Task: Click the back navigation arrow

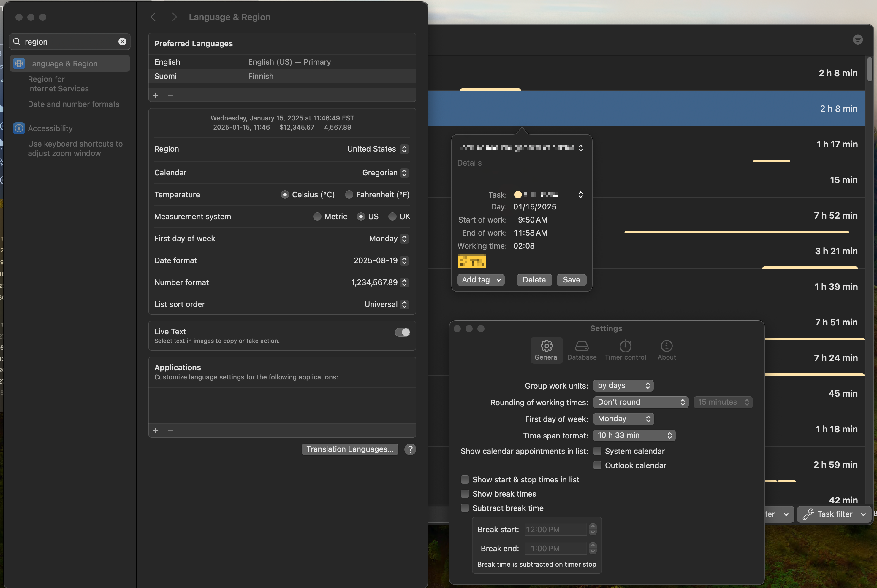Action: [x=153, y=17]
